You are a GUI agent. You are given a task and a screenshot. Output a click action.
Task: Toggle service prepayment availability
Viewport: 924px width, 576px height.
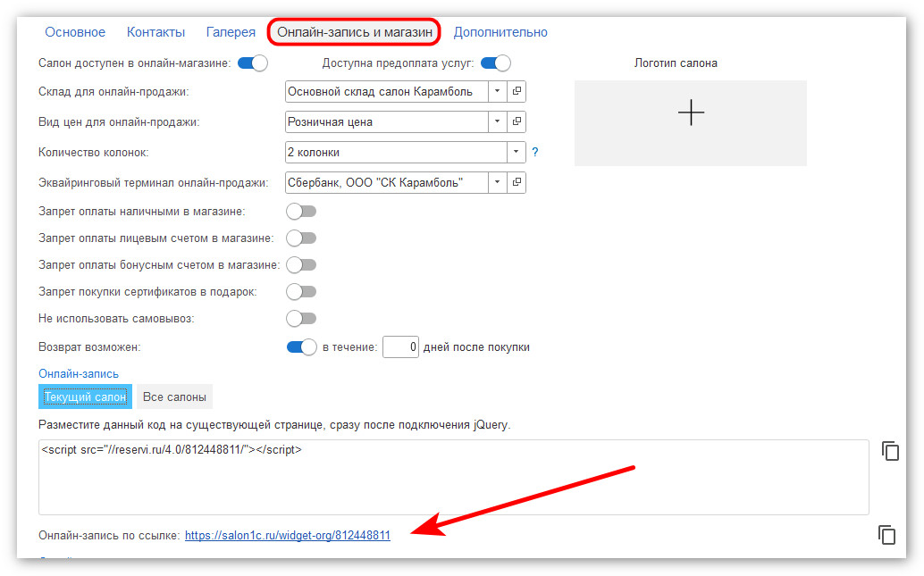point(496,63)
